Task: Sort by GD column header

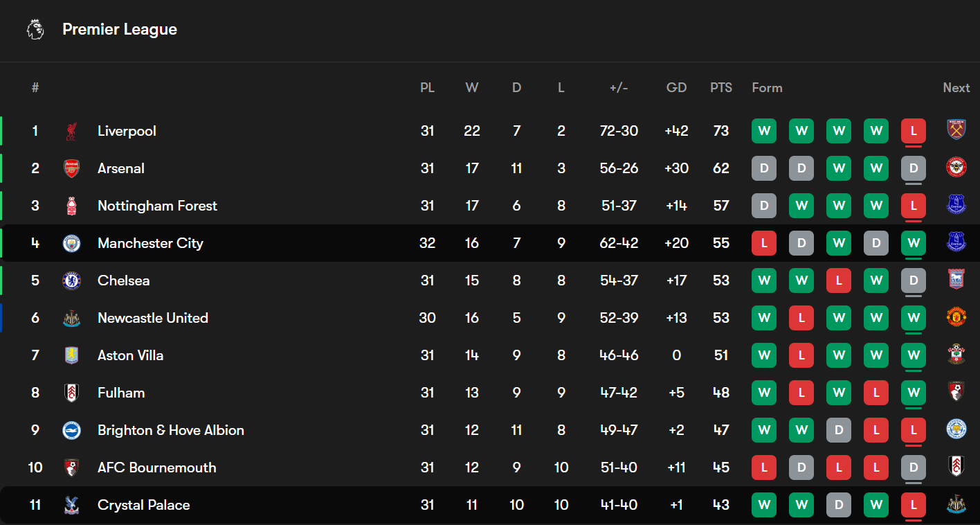Action: 676,88
